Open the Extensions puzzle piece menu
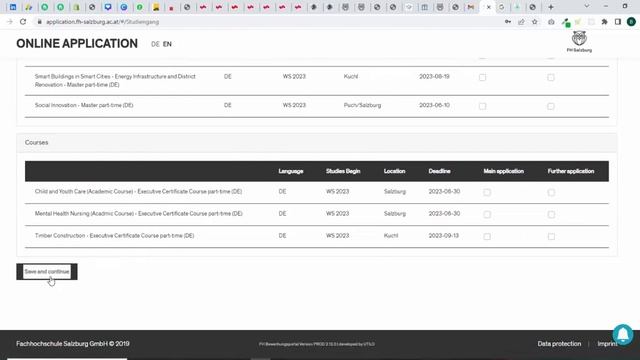640x360 pixels. pos(604,22)
